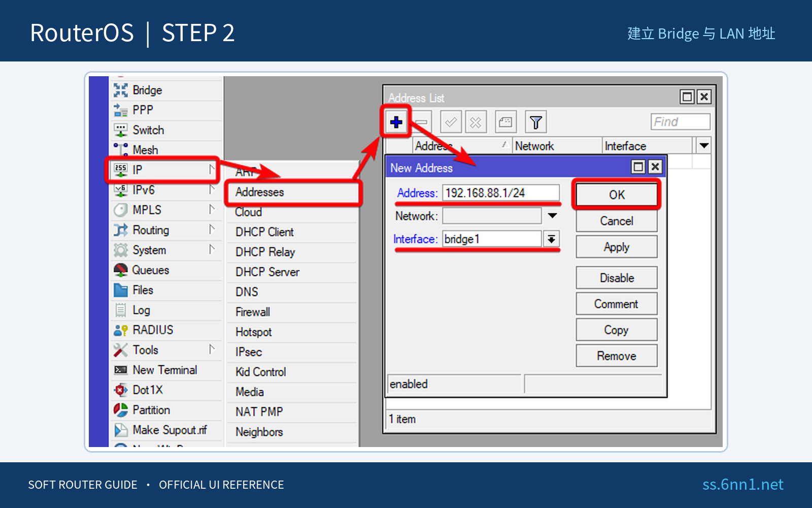This screenshot has width=812, height=508.
Task: Expand the Tools submenu arrow
Action: tap(212, 350)
